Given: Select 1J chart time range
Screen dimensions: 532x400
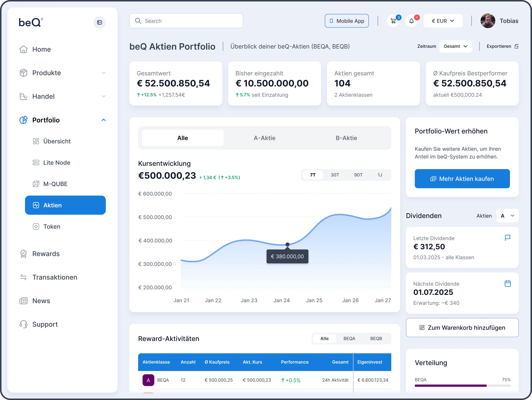Looking at the screenshot, I should (379, 175).
